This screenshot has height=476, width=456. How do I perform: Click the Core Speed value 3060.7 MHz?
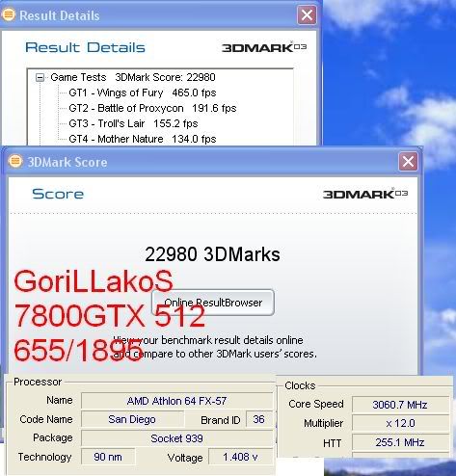(400, 405)
